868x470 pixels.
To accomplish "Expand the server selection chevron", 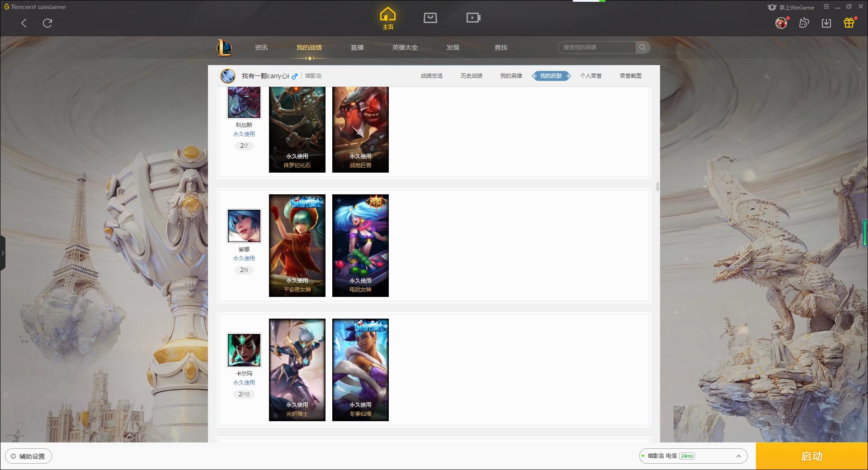I will [739, 456].
